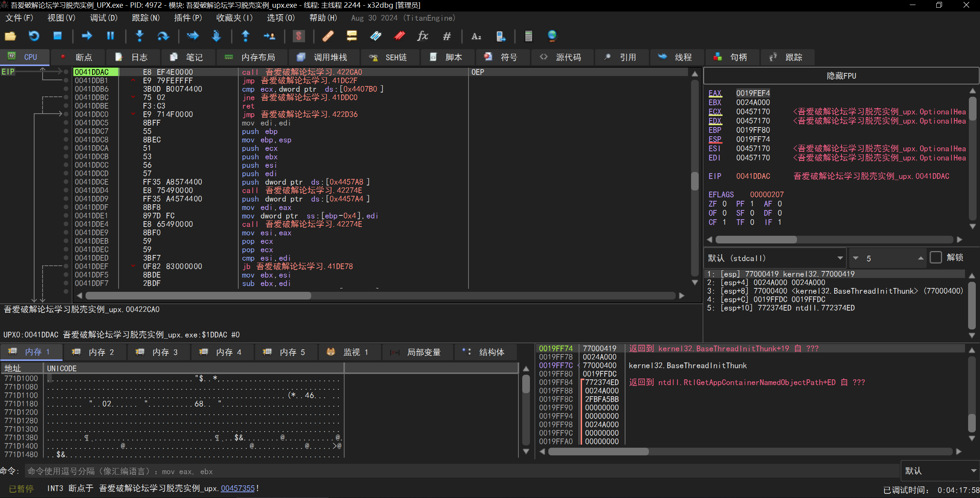Toggle breakpoint bullet at address 0041DDB1
This screenshot has height=498, width=980.
[x=66, y=81]
